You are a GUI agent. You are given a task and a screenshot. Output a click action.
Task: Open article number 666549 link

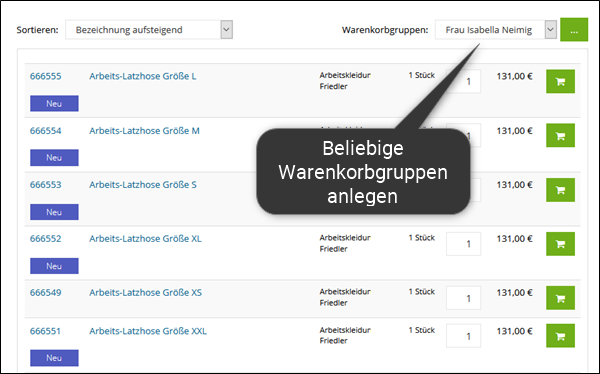pos(46,293)
